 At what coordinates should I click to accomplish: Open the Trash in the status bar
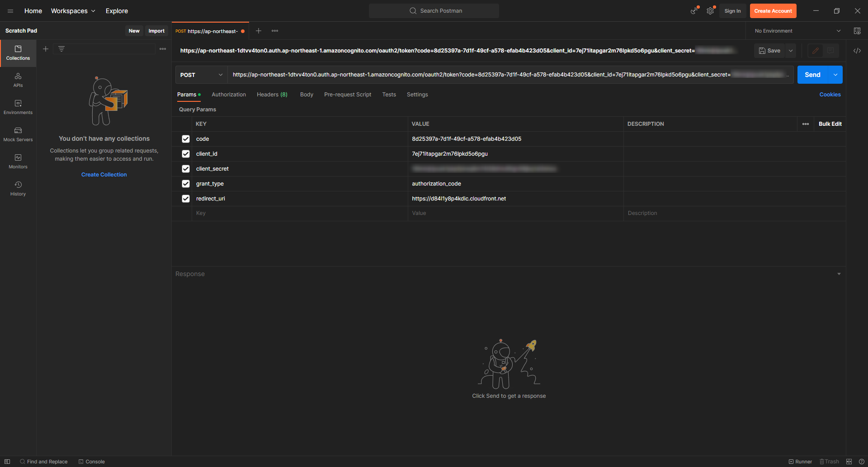tap(829, 462)
